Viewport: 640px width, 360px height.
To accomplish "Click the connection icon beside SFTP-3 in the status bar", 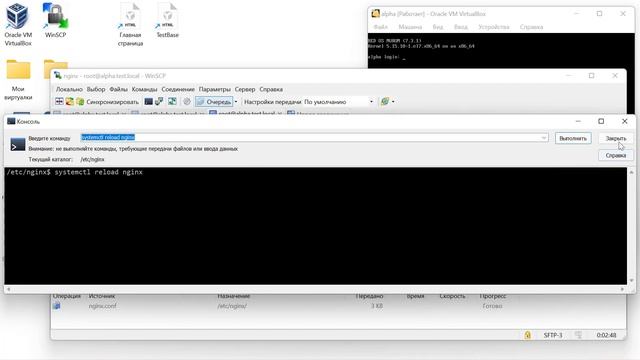I will (578, 335).
